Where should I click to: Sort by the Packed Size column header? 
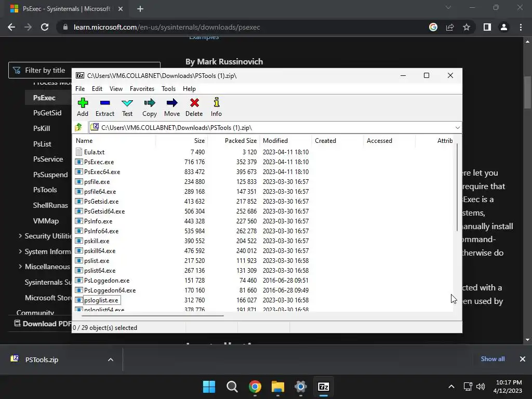pyautogui.click(x=234, y=141)
